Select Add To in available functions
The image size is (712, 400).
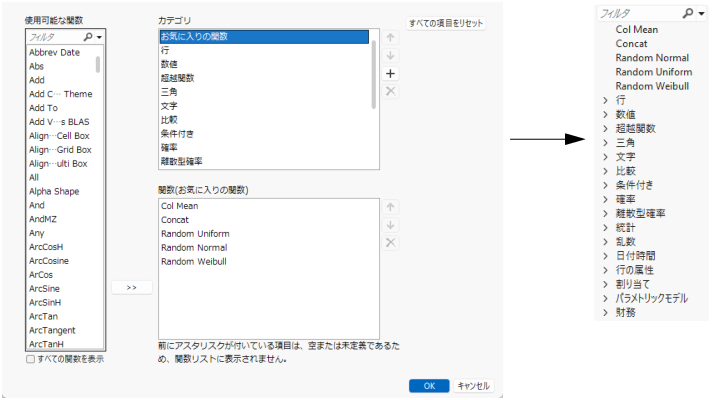click(44, 108)
